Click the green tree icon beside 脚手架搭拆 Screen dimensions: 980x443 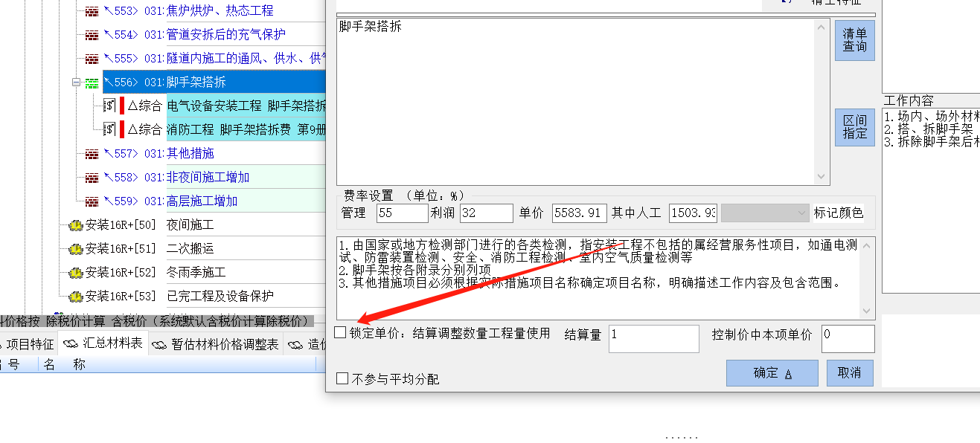click(x=92, y=82)
